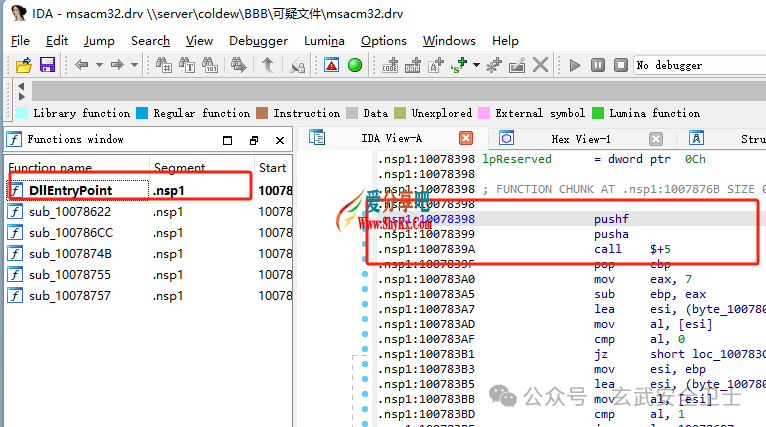Close the Functions window panel
This screenshot has height=427, width=766.
[x=280, y=140]
